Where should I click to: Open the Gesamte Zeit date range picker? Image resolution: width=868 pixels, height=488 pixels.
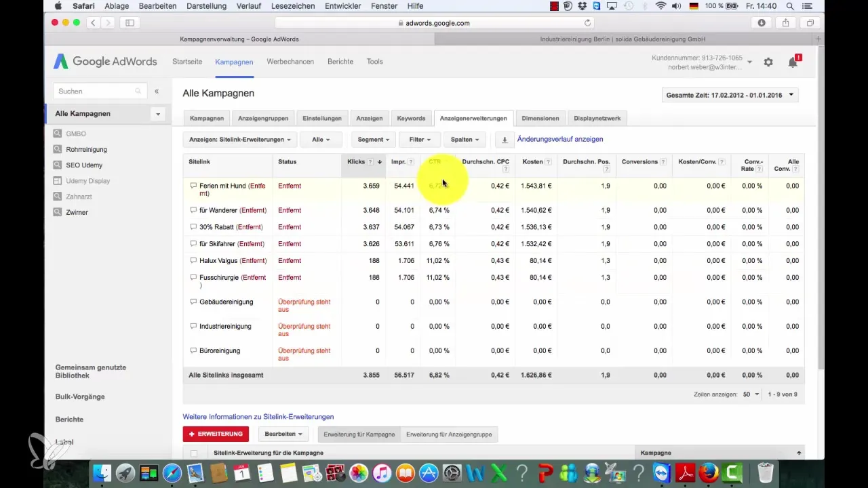(730, 95)
